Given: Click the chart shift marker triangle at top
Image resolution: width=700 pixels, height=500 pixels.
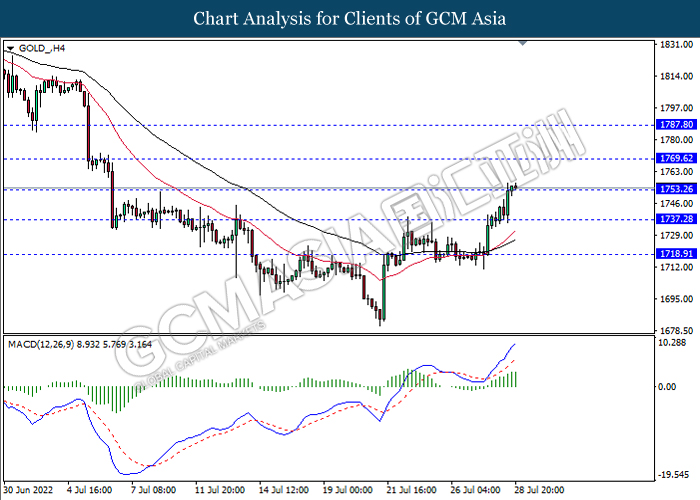Looking at the screenshot, I should click(x=523, y=43).
